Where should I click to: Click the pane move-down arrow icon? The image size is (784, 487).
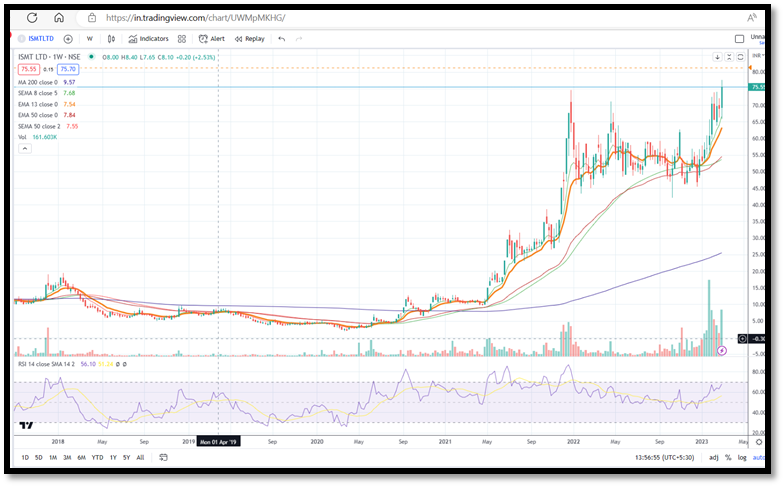point(717,57)
